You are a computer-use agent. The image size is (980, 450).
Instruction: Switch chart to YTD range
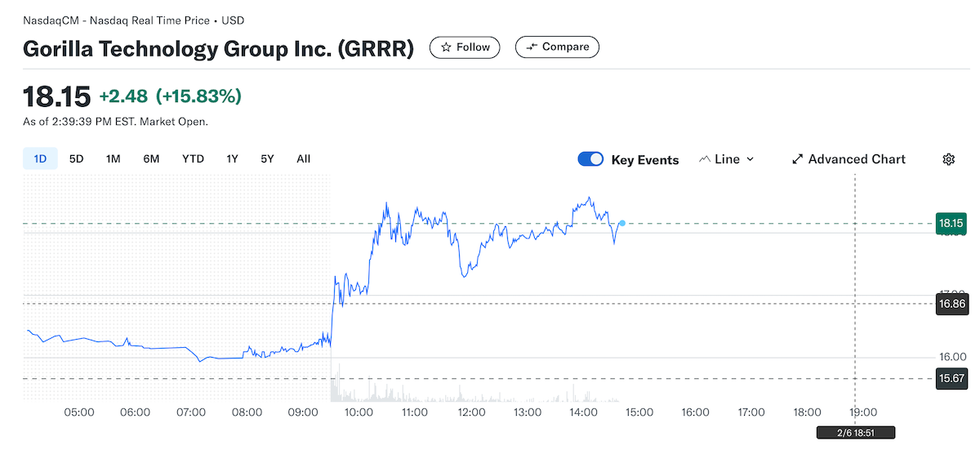193,158
